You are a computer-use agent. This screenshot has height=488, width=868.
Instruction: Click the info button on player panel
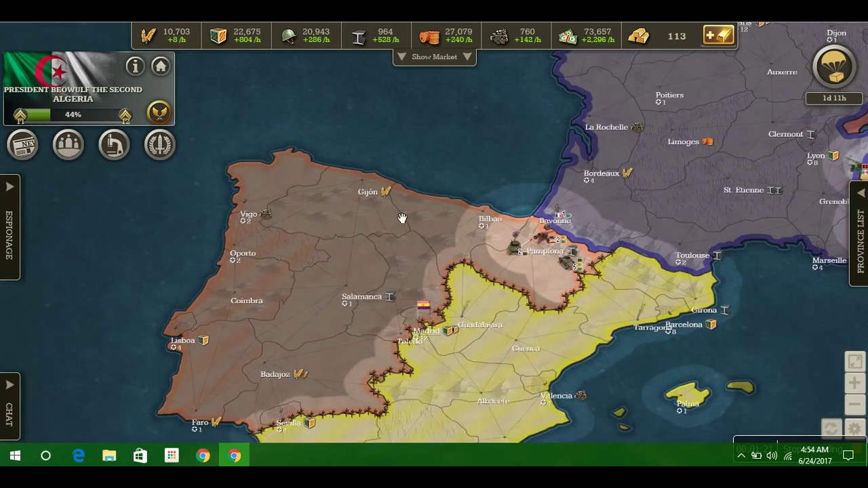click(x=135, y=66)
